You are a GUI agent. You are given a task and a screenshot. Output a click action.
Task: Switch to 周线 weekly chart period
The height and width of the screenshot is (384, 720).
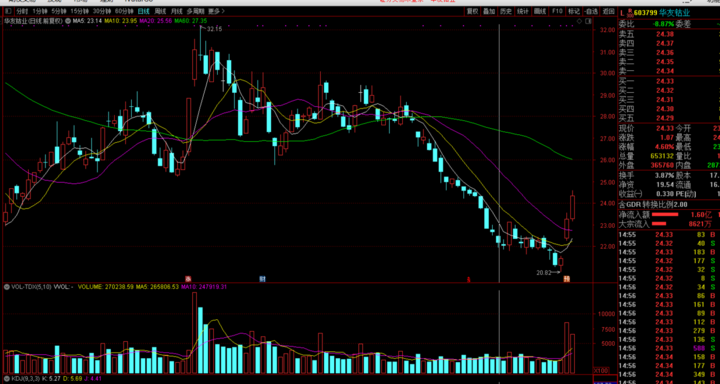click(160, 11)
